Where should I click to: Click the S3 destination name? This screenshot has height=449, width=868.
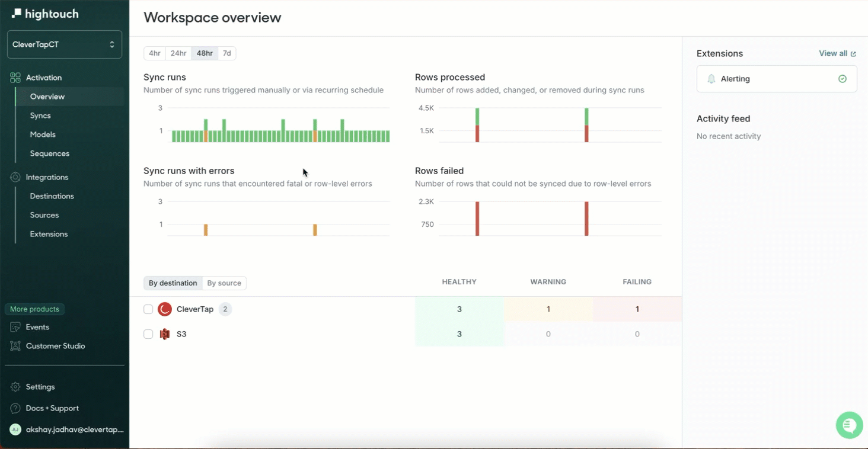(x=181, y=334)
